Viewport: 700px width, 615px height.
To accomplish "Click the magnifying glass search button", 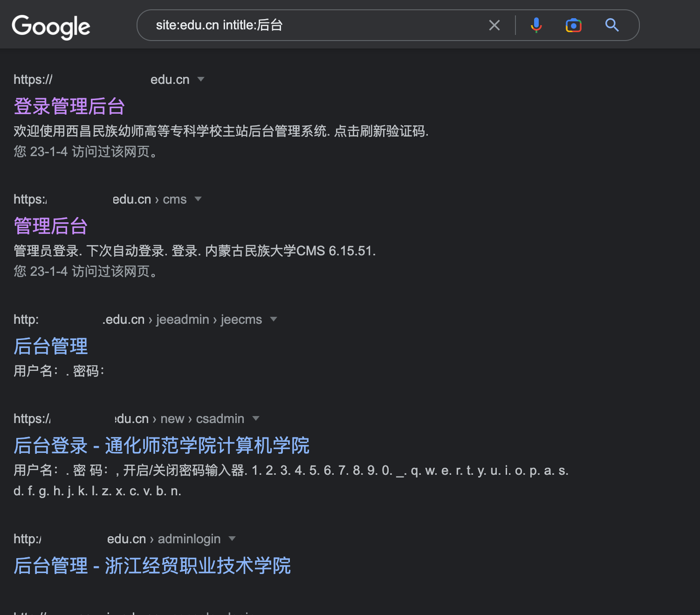I will pos(612,25).
